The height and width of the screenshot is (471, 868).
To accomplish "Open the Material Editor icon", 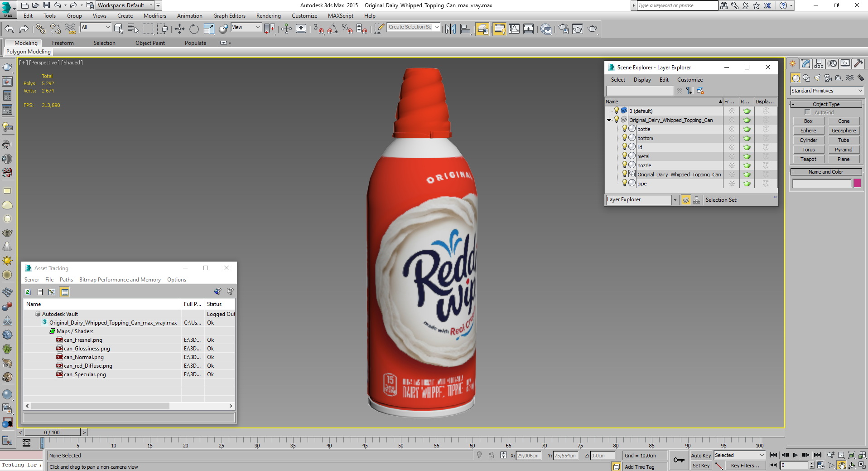I will [x=546, y=29].
